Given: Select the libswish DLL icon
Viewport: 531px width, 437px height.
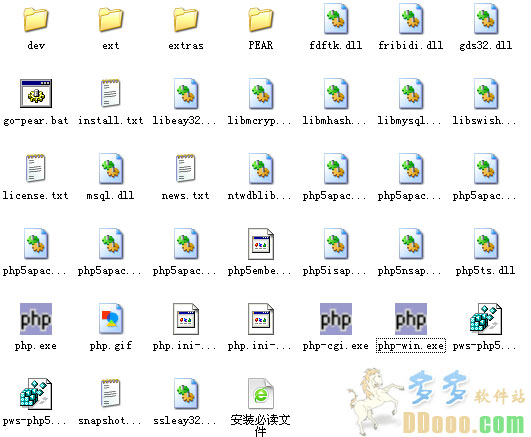Looking at the screenshot, I should click(x=486, y=94).
